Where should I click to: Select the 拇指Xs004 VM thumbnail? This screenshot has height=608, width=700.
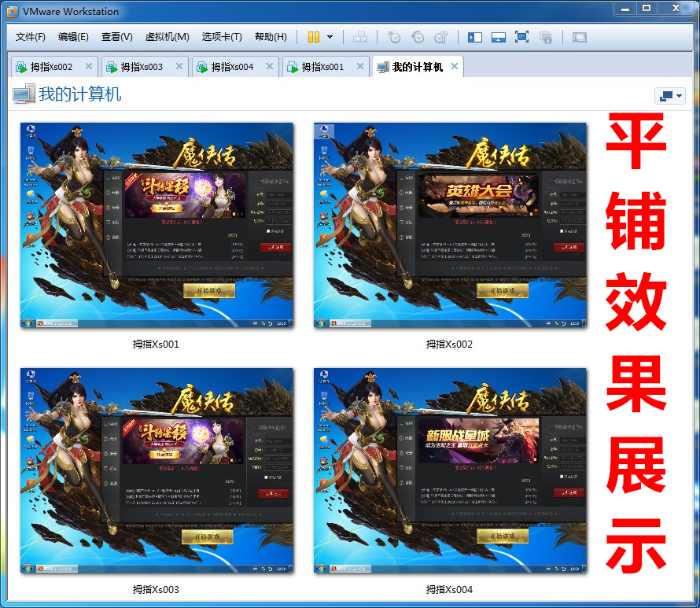pyautogui.click(x=450, y=470)
